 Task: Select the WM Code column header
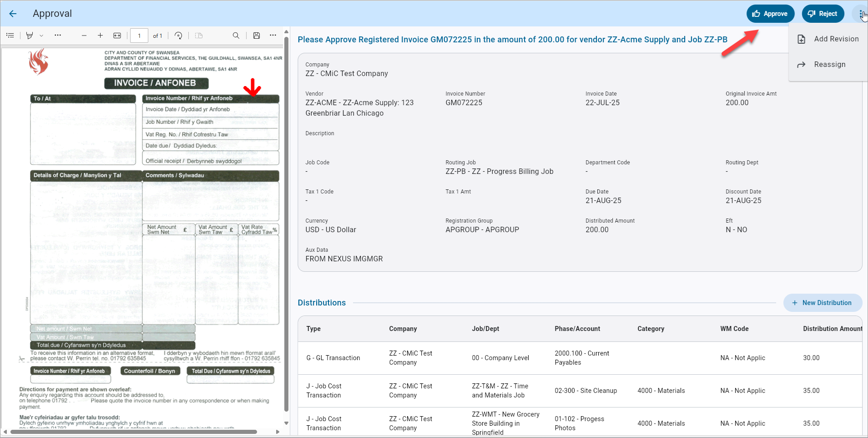(734, 329)
